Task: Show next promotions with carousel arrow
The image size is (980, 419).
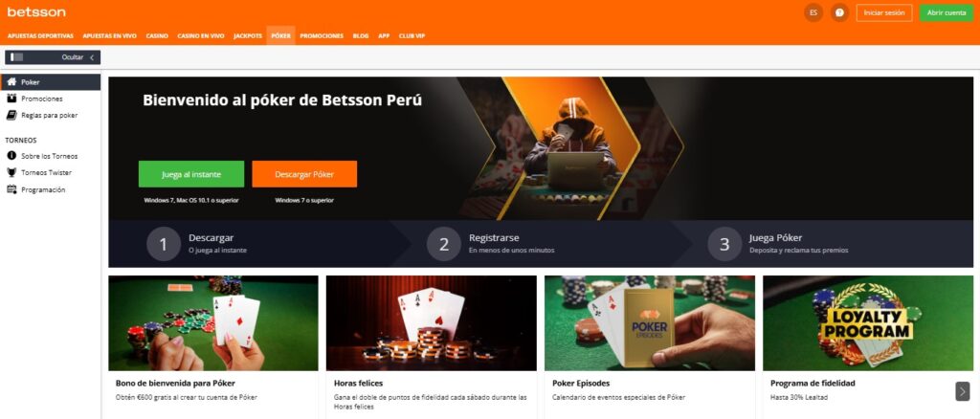Action: pos(963,391)
